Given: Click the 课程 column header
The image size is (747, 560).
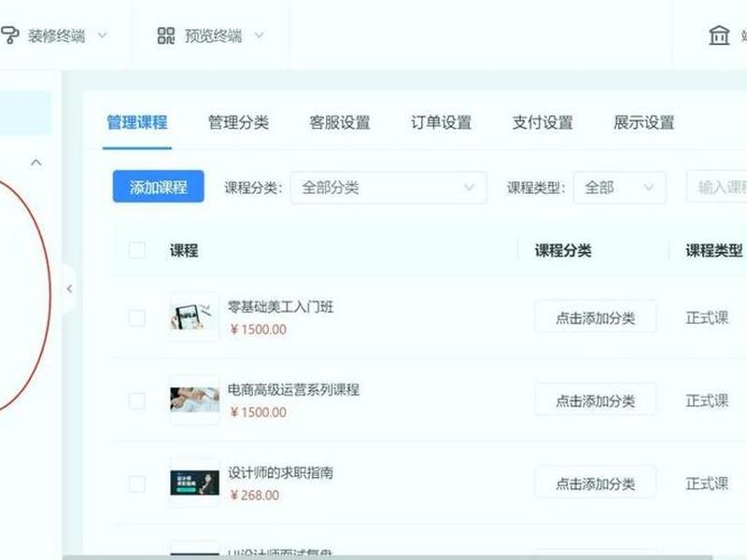Looking at the screenshot, I should (184, 250).
